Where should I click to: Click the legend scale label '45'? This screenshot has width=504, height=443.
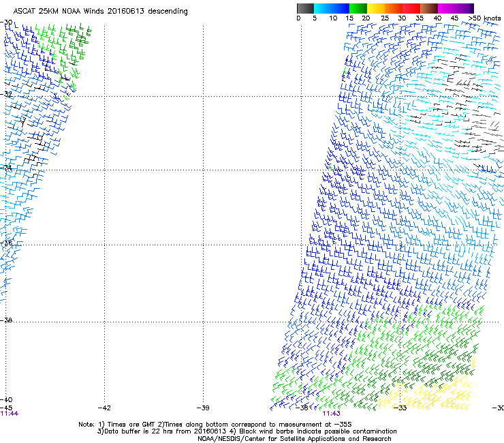pyautogui.click(x=454, y=18)
